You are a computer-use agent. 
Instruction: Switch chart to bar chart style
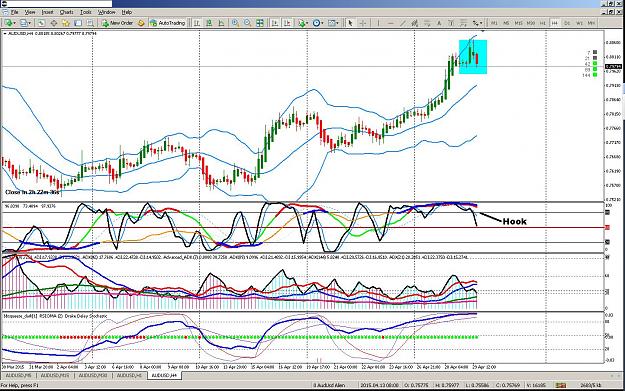coord(197,23)
